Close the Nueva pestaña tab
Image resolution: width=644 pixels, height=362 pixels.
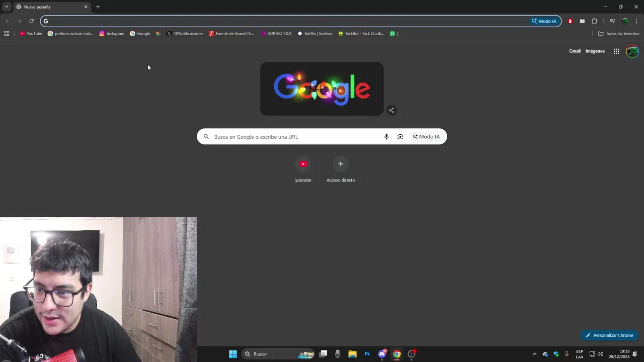(86, 7)
